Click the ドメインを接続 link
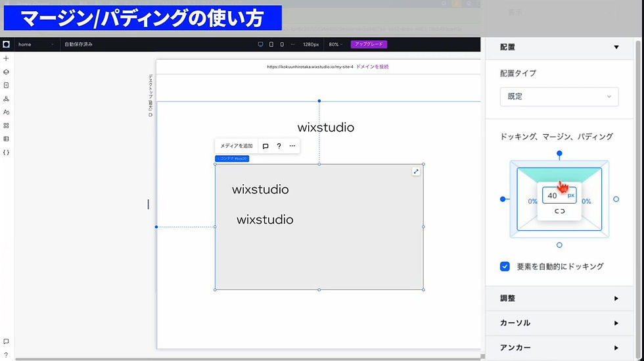Image resolution: width=644 pixels, height=361 pixels. [372, 66]
